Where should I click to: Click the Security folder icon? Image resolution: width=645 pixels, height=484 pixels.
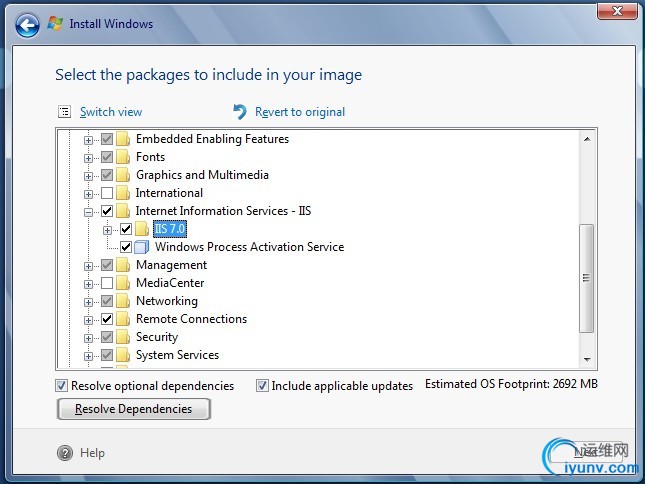coord(124,337)
